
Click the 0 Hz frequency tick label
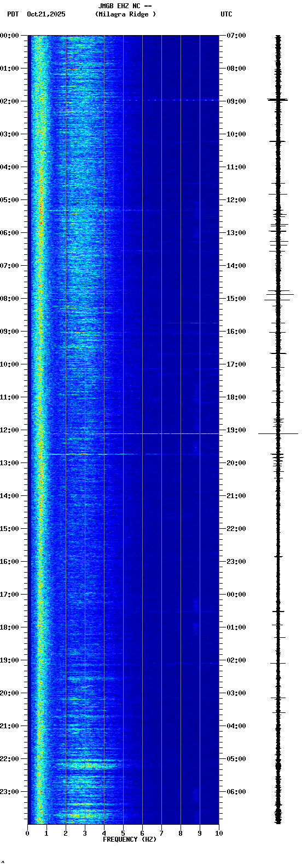27,833
